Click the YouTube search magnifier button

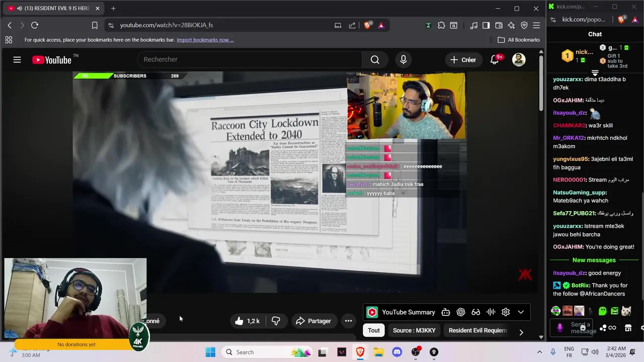click(x=375, y=60)
